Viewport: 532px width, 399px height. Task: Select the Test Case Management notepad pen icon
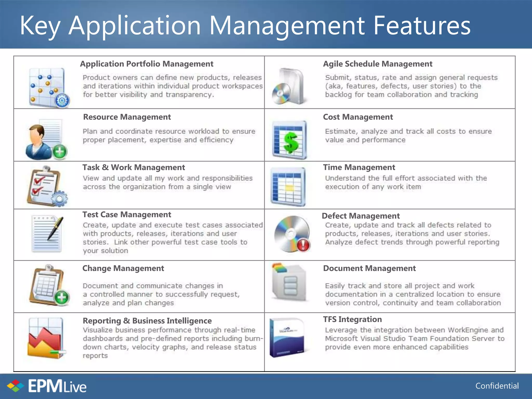47,234
